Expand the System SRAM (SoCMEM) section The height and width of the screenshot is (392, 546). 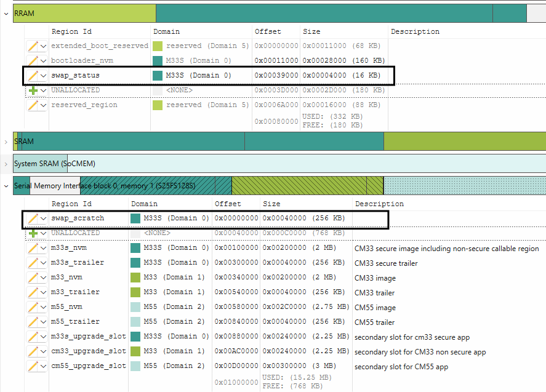click(x=6, y=164)
